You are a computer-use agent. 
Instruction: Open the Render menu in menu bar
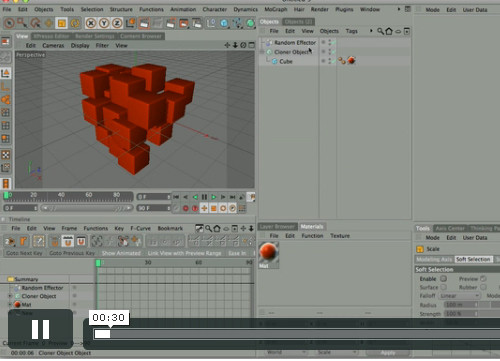tap(320, 9)
